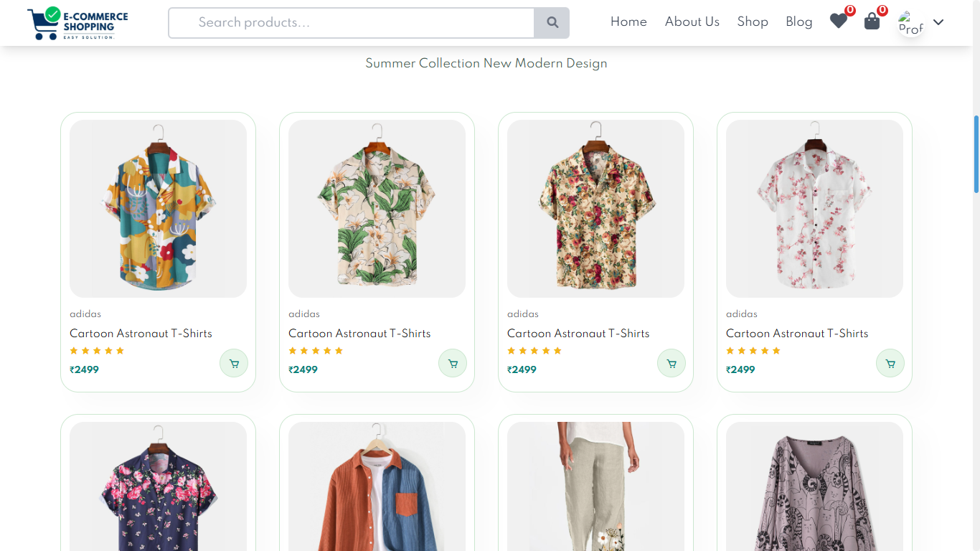Click the E-Commerce Shopping logo
This screenshot has width=980, height=551.
77,23
